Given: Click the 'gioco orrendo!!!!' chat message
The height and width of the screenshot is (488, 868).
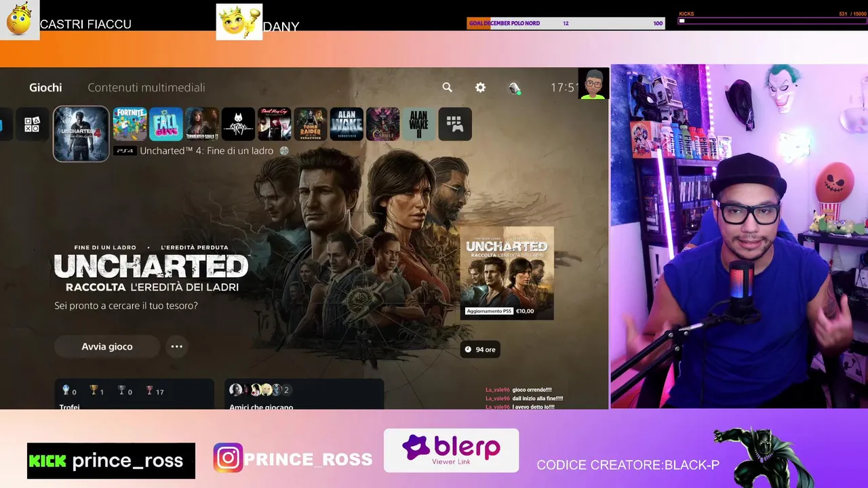Looking at the screenshot, I should [532, 390].
